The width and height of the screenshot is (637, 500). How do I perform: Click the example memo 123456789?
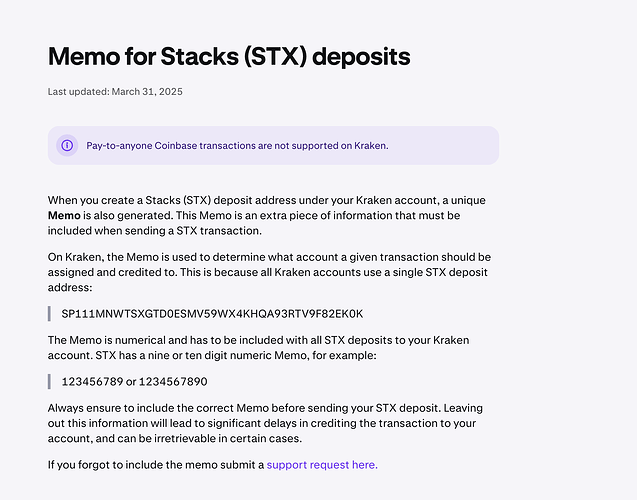point(92,382)
